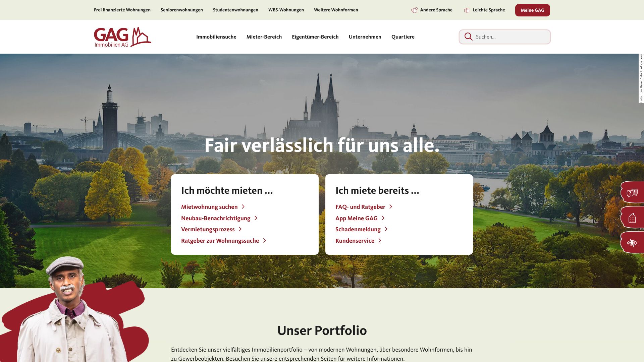Open the building side shortcut icon
644x362 pixels.
632,218
